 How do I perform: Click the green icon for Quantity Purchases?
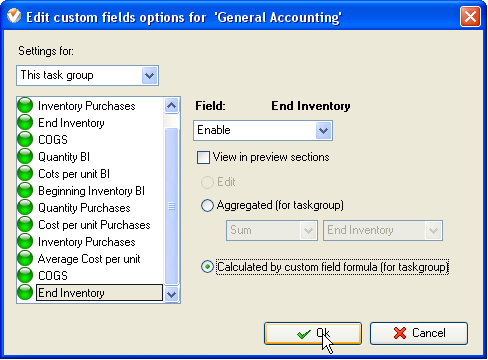click(x=25, y=208)
